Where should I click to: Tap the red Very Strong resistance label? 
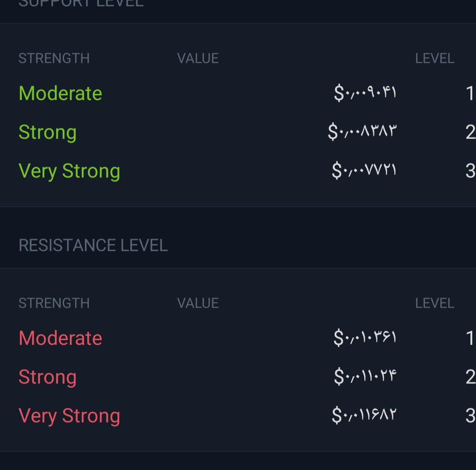(x=69, y=416)
